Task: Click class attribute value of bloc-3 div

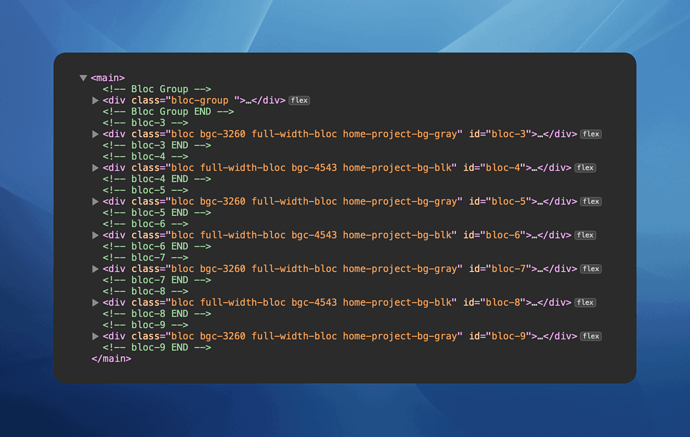Action: pos(314,134)
